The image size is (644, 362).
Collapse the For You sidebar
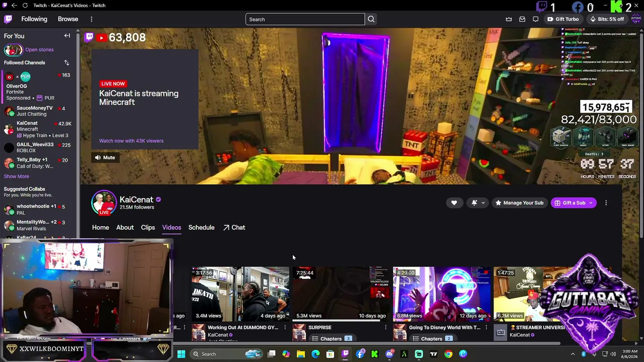(x=67, y=36)
